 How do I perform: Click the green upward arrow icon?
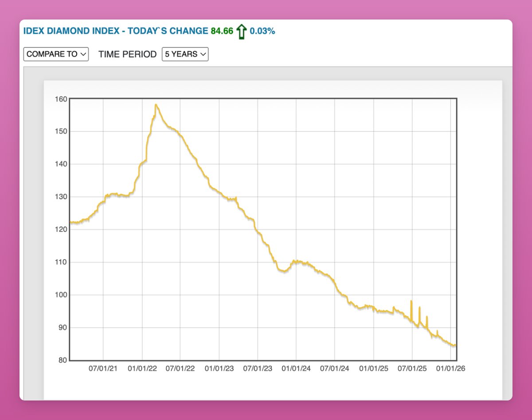(241, 31)
